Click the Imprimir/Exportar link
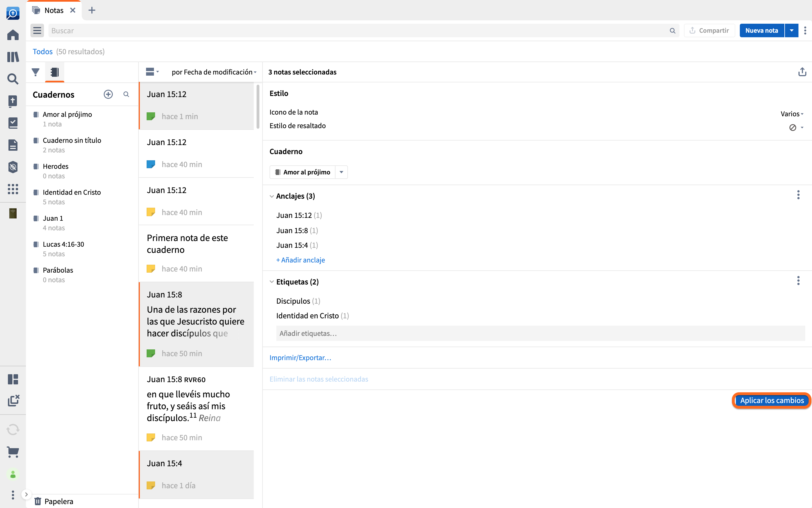This screenshot has width=812, height=508. 300,358
